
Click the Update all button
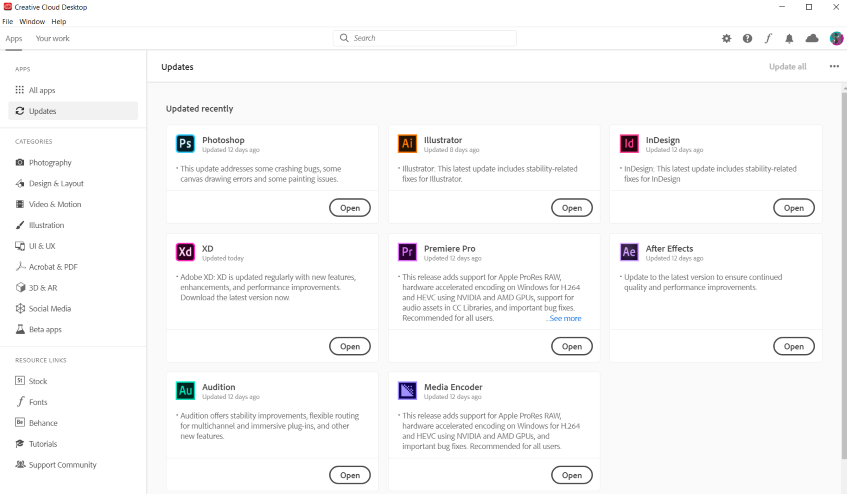click(788, 66)
